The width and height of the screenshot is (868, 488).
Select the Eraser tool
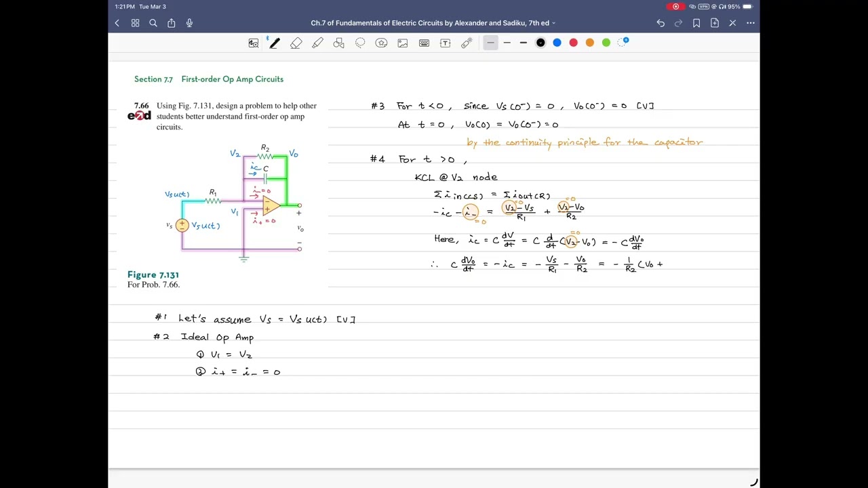click(296, 43)
